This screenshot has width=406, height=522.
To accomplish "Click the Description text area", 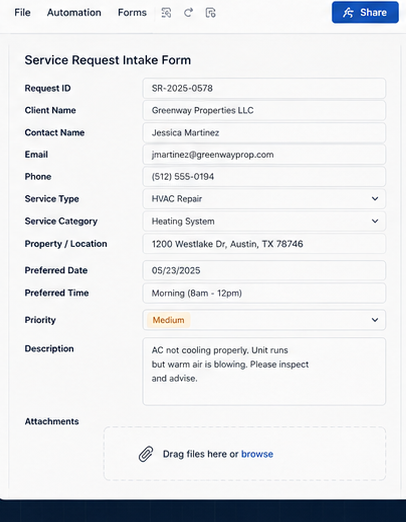I will click(264, 372).
